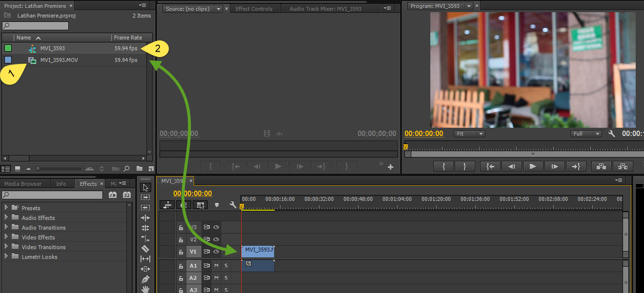Click the 32-bit Color effects filter icon
644x293 pixels.
127,195
